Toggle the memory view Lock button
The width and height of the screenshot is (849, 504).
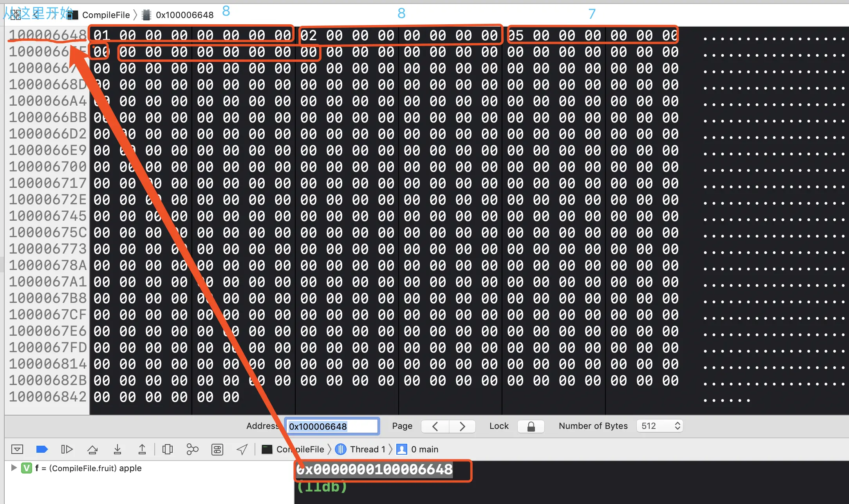point(531,426)
